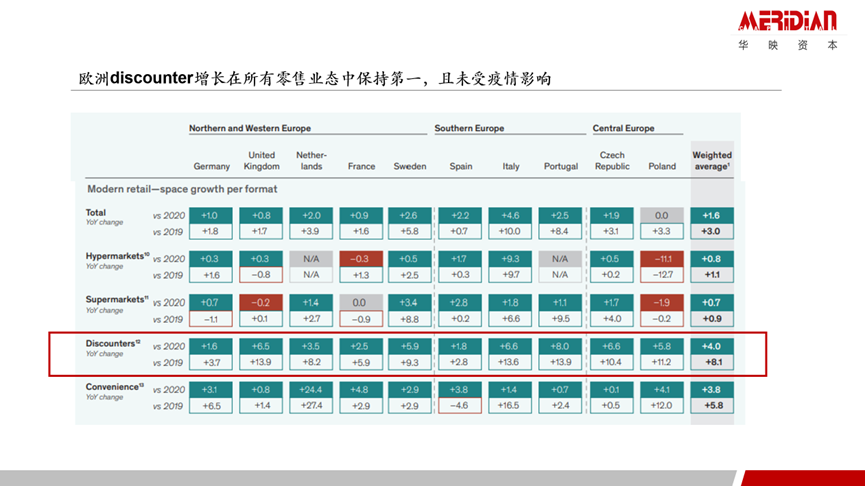Click the Hypermarkets row label

pos(117,257)
